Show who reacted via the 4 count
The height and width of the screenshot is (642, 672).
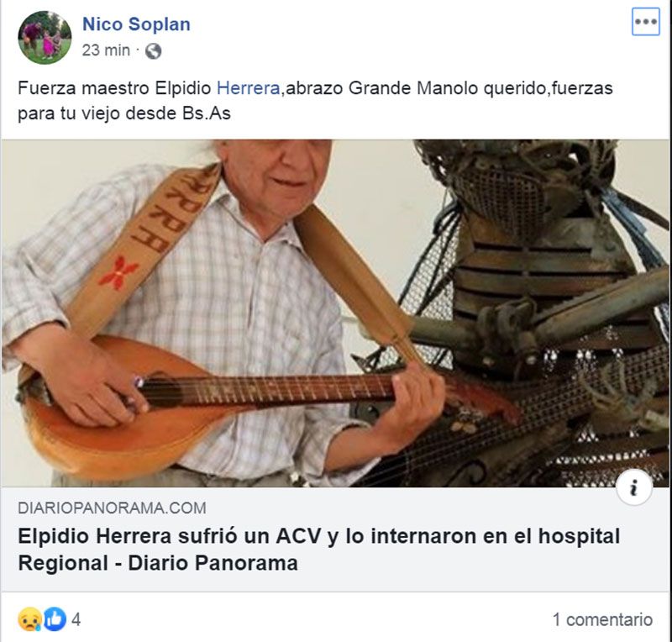[76, 619]
